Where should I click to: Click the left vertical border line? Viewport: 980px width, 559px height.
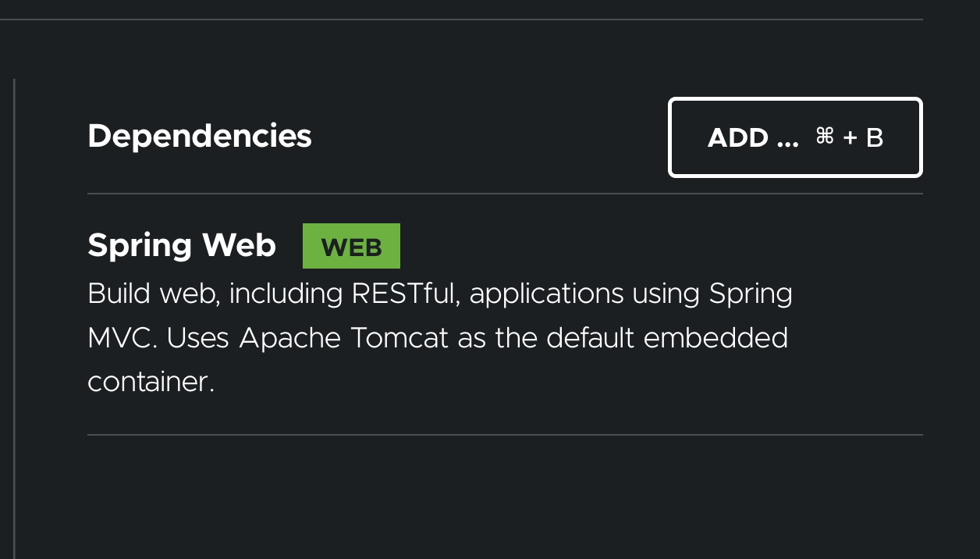click(x=14, y=312)
